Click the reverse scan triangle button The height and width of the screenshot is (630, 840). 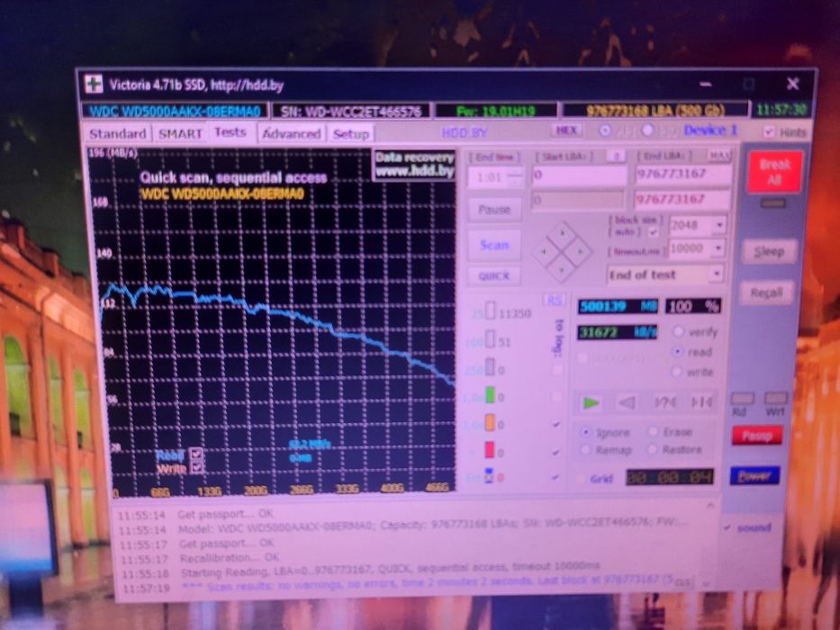[628, 401]
